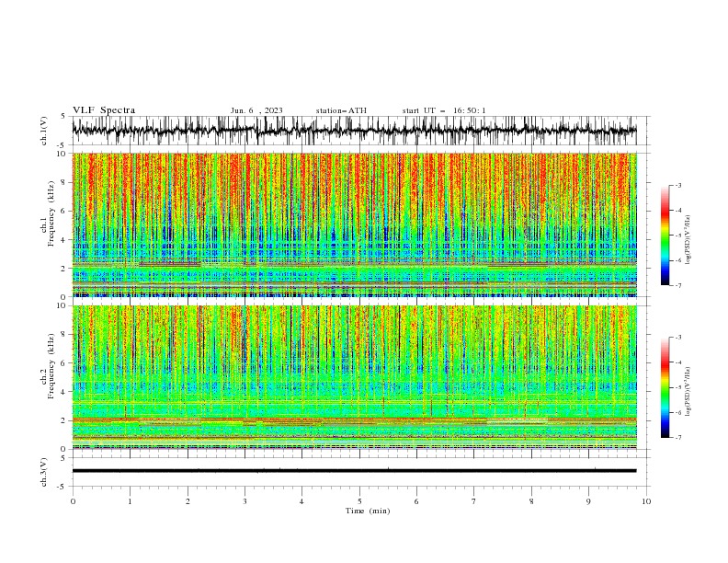Click the "6" kHz tick on ch.2 frequency axis
This screenshot has height=563, width=728.
pyautogui.click(x=64, y=363)
